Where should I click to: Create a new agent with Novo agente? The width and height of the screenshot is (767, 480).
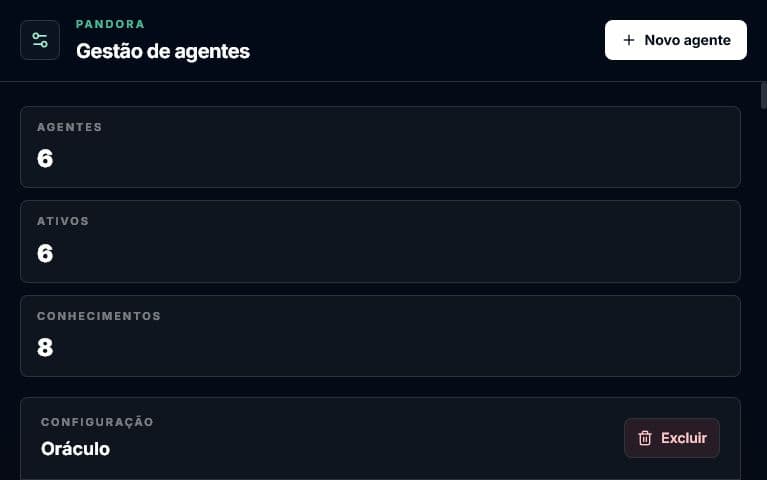pyautogui.click(x=676, y=40)
